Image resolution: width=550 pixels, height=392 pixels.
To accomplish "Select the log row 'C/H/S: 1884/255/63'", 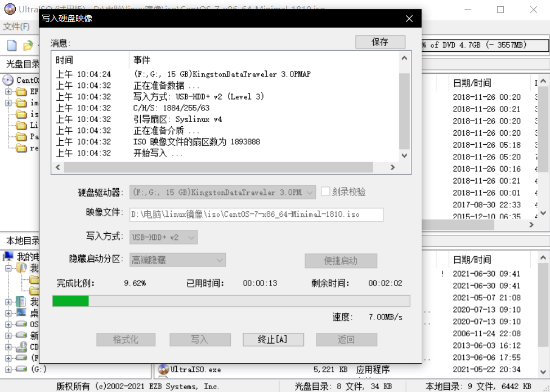I will [x=226, y=108].
